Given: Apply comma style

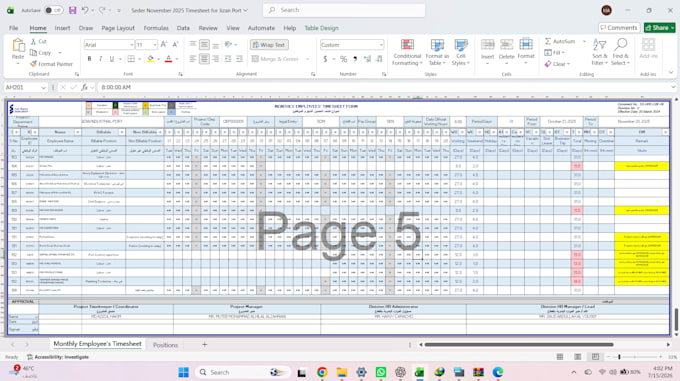Looking at the screenshot, I should [x=355, y=59].
